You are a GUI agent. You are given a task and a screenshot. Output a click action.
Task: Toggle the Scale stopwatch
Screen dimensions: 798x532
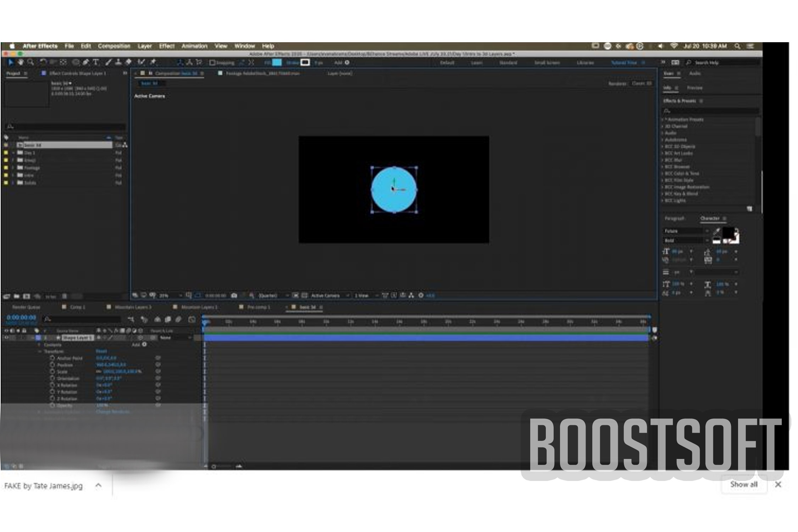[52, 371]
